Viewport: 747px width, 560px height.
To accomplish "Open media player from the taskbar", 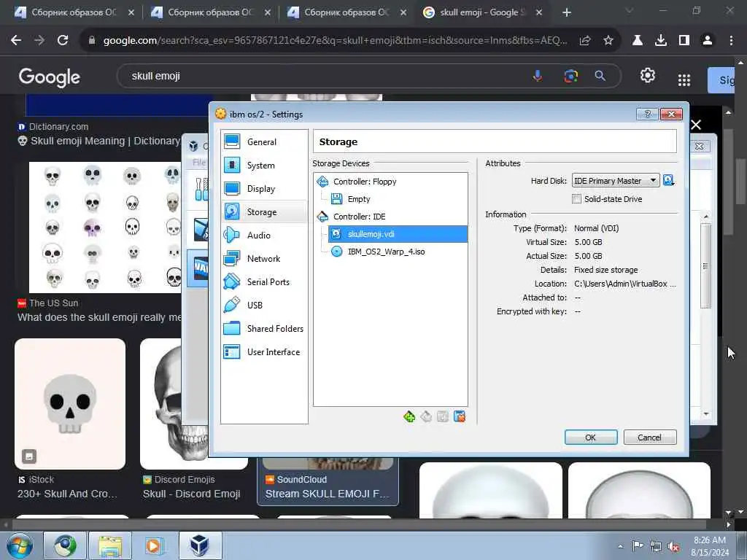I will coord(155,545).
